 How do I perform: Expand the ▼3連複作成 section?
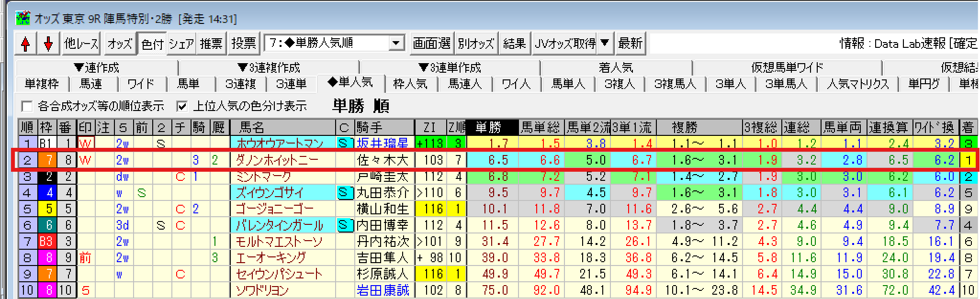coord(269,67)
